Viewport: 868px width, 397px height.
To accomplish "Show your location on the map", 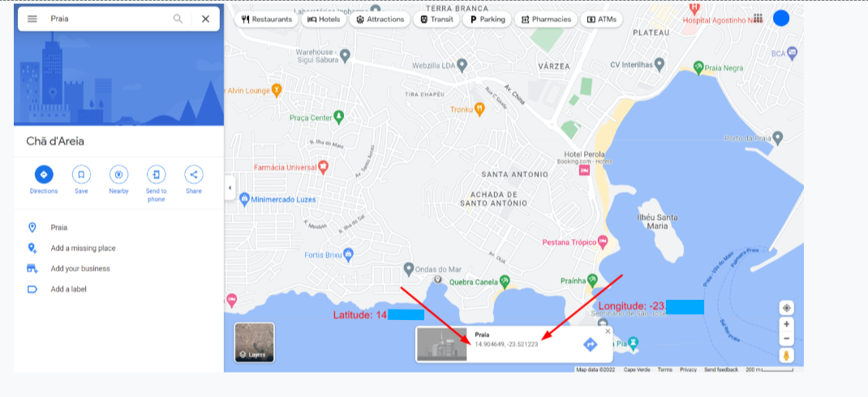I will [787, 307].
